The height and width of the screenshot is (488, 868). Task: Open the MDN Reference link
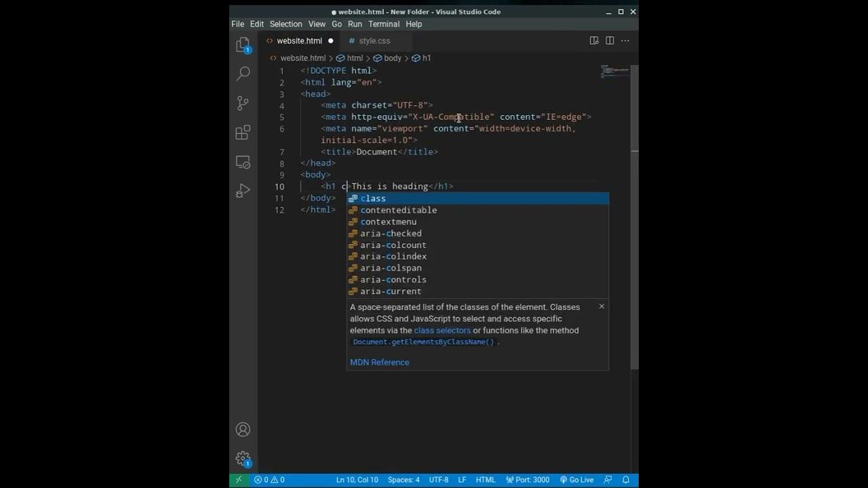click(380, 362)
